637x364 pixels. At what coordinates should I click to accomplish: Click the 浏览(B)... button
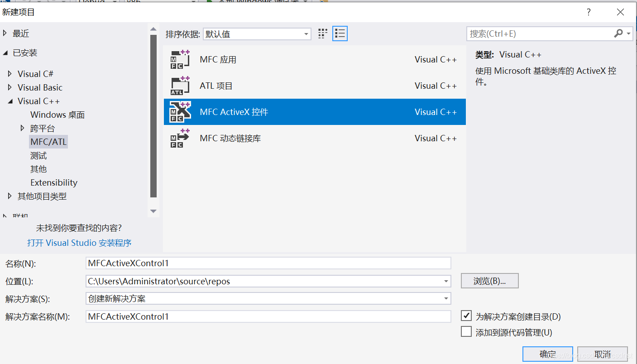(x=489, y=281)
